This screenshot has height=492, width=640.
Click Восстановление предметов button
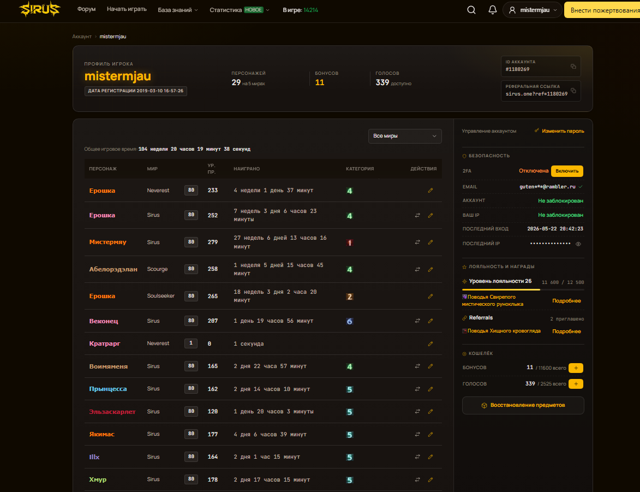[x=523, y=405]
